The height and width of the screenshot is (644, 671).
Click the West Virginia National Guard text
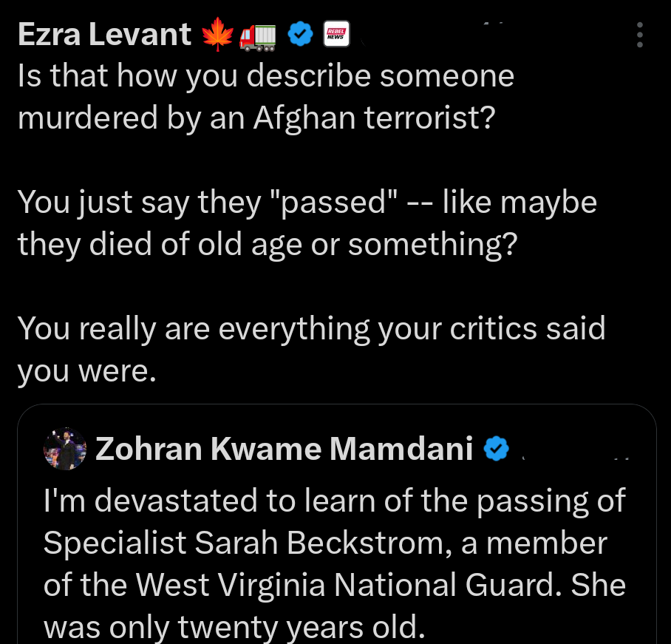tap(335, 584)
